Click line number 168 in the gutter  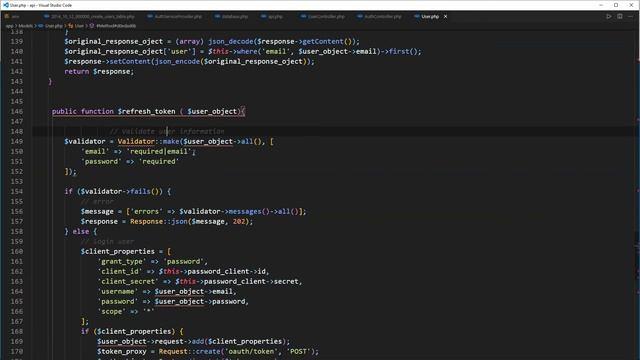16,331
